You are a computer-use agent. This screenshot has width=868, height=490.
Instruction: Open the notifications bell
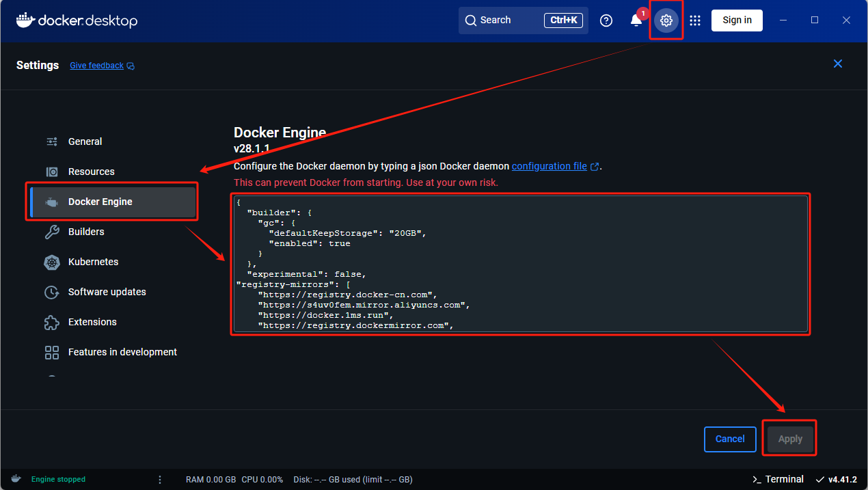click(636, 21)
